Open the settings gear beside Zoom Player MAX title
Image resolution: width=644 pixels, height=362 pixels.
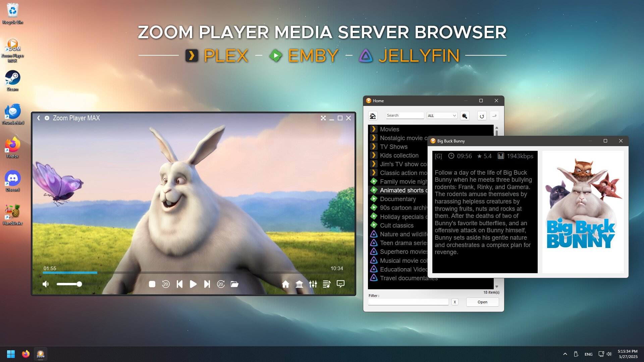47,118
